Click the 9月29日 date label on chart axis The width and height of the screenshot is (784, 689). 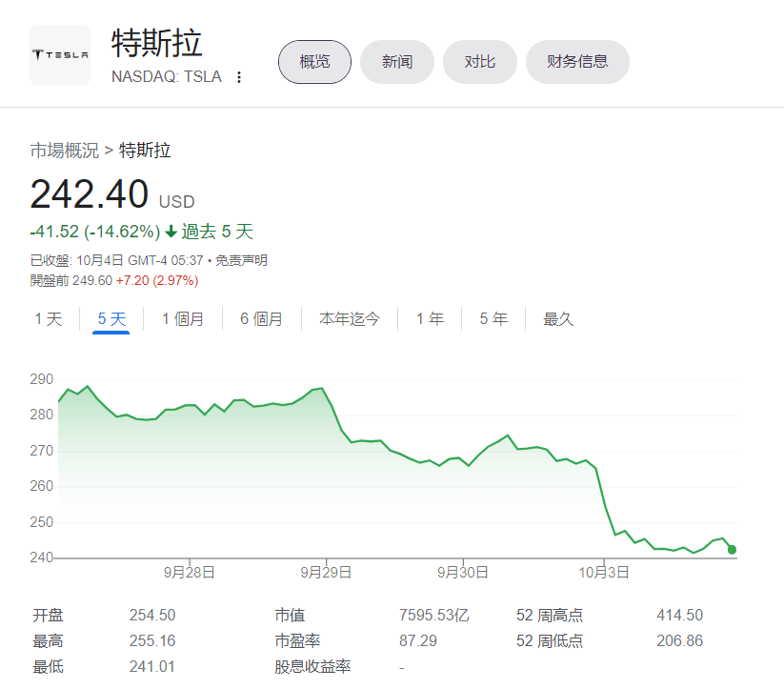(x=326, y=573)
